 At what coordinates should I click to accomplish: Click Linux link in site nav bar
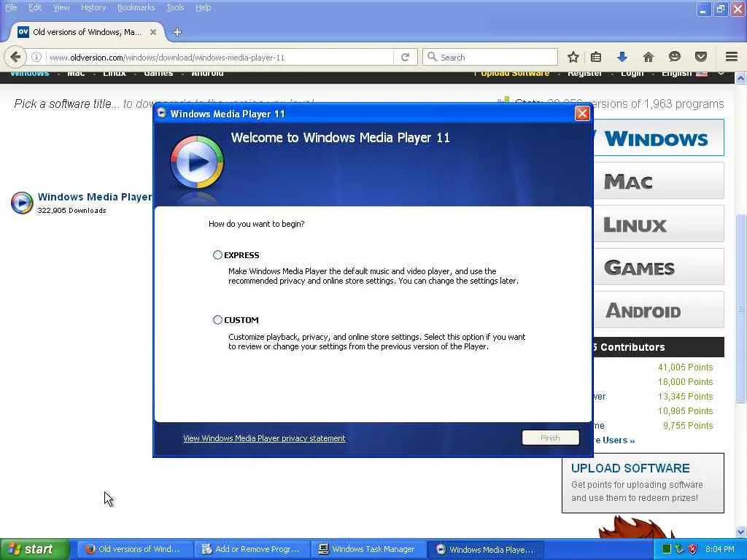115,74
